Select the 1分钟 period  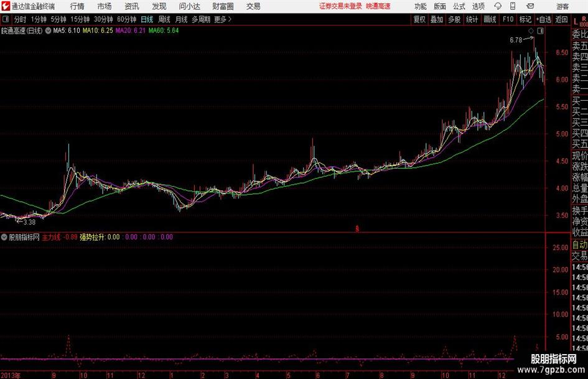(39, 19)
